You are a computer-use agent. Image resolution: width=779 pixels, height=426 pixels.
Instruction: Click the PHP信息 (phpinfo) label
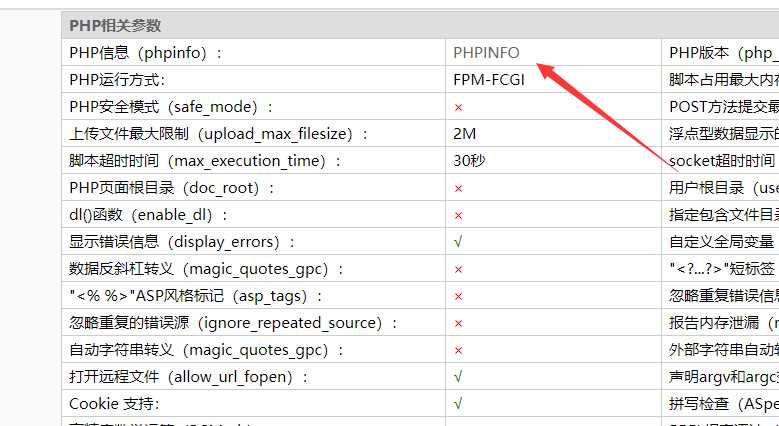146,53
